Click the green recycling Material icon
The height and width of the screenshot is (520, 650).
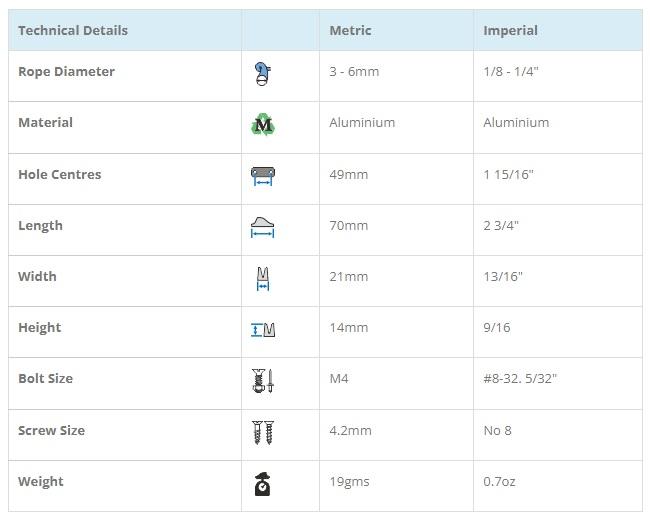[263, 124]
